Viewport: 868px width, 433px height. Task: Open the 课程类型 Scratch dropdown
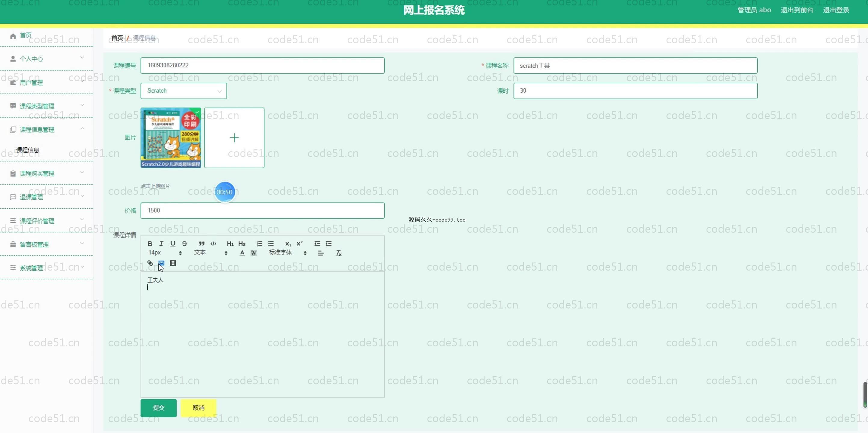184,91
